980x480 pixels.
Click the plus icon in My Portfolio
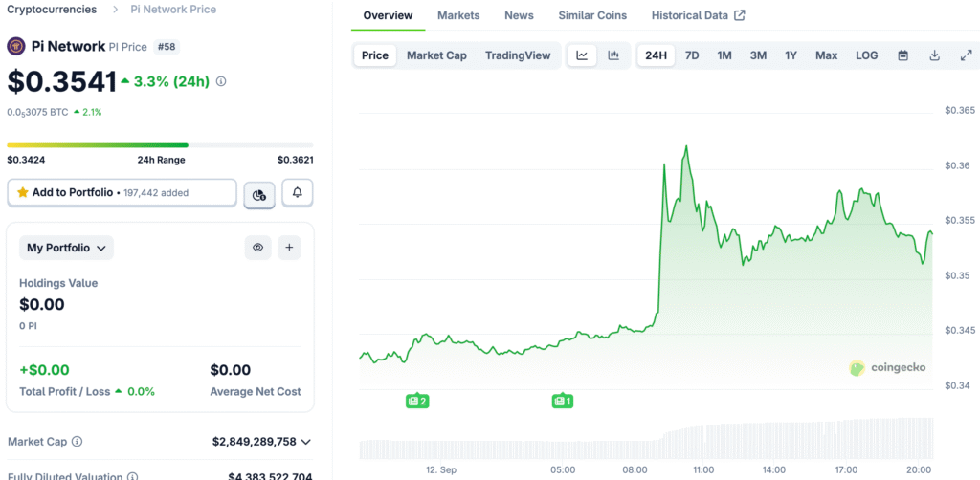(289, 248)
